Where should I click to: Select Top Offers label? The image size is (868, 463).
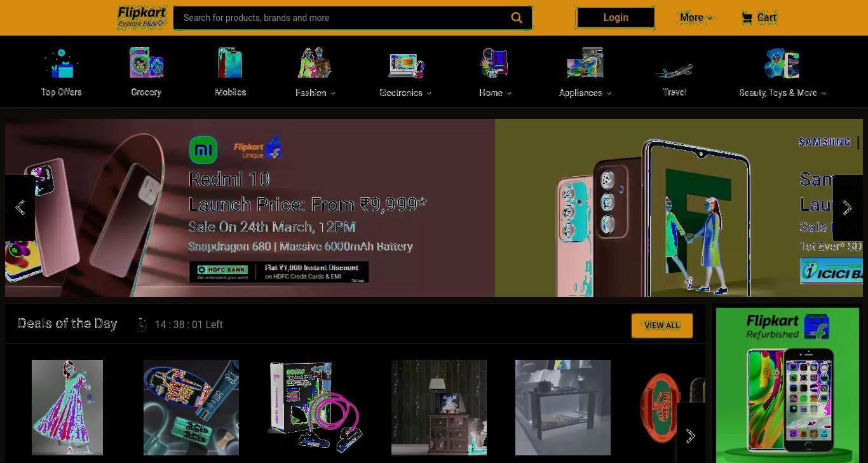point(61,92)
